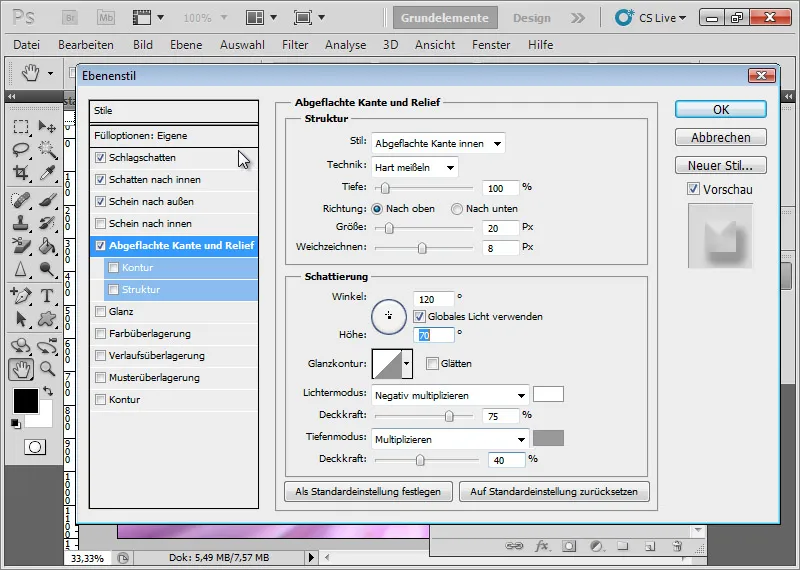Uncheck Schatten nach innen
Viewport: 800px width, 570px height.
[101, 180]
